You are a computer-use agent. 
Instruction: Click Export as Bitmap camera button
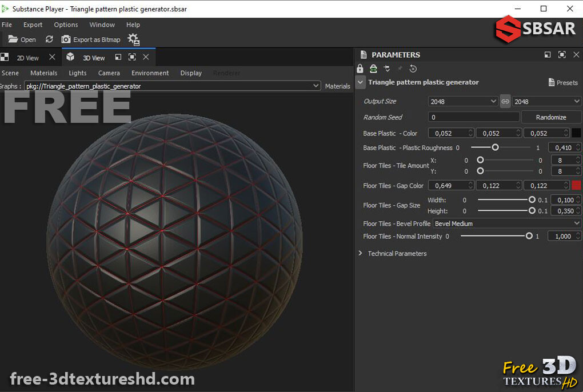(x=91, y=39)
